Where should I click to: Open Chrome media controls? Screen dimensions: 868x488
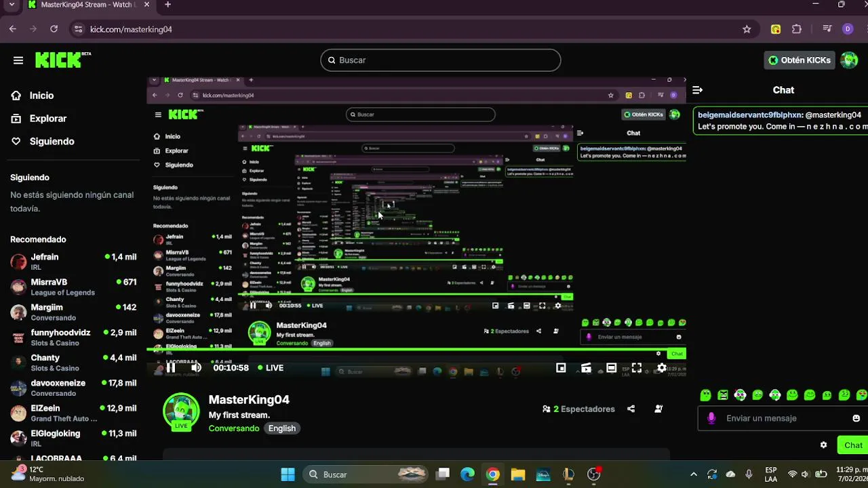tap(827, 29)
